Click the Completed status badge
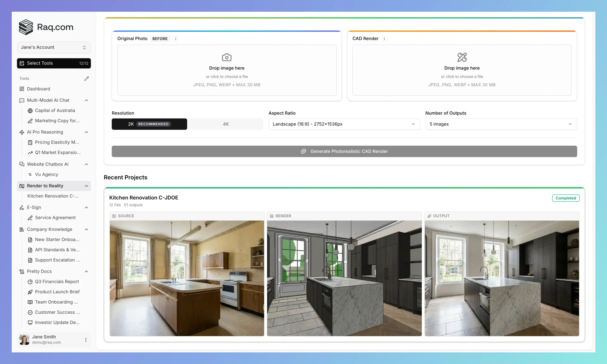This screenshot has width=607, height=364. (x=566, y=198)
